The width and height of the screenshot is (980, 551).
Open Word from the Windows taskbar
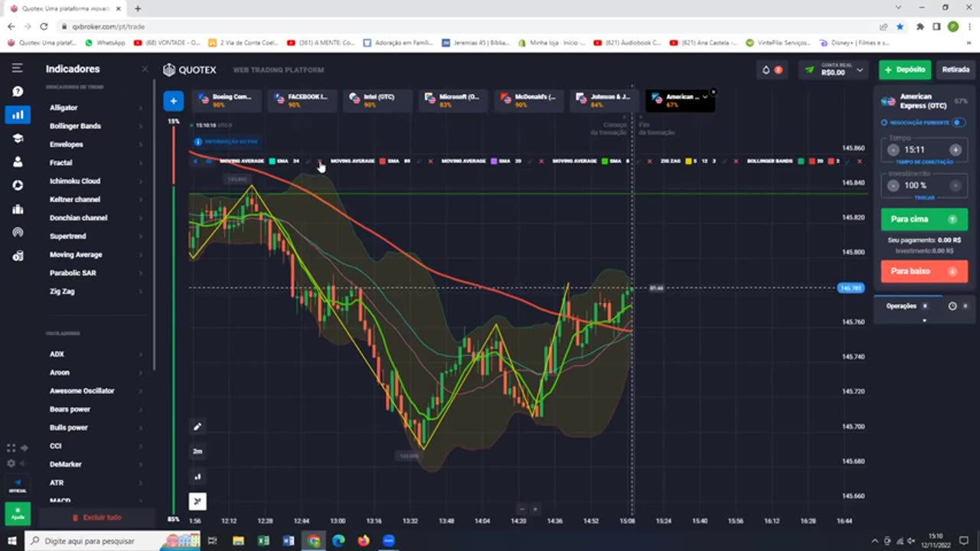[x=289, y=541]
